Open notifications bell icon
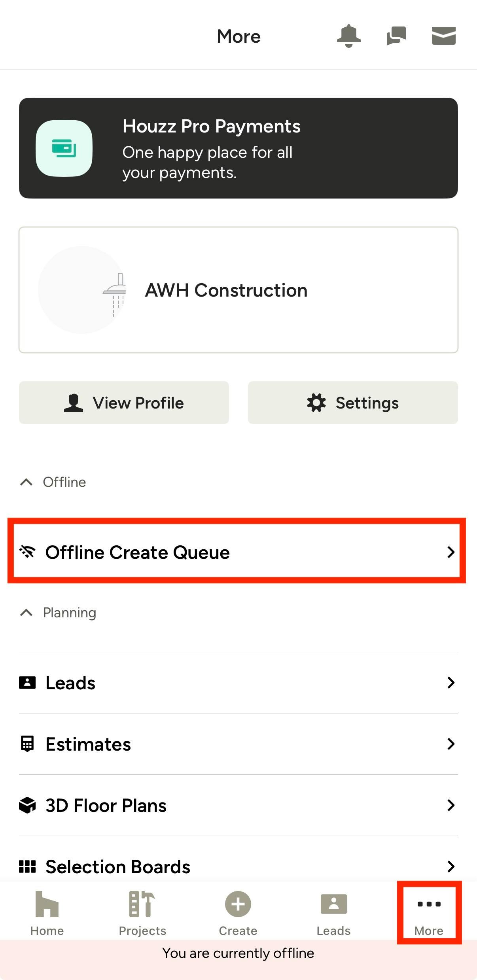Image resolution: width=477 pixels, height=980 pixels. (x=348, y=36)
